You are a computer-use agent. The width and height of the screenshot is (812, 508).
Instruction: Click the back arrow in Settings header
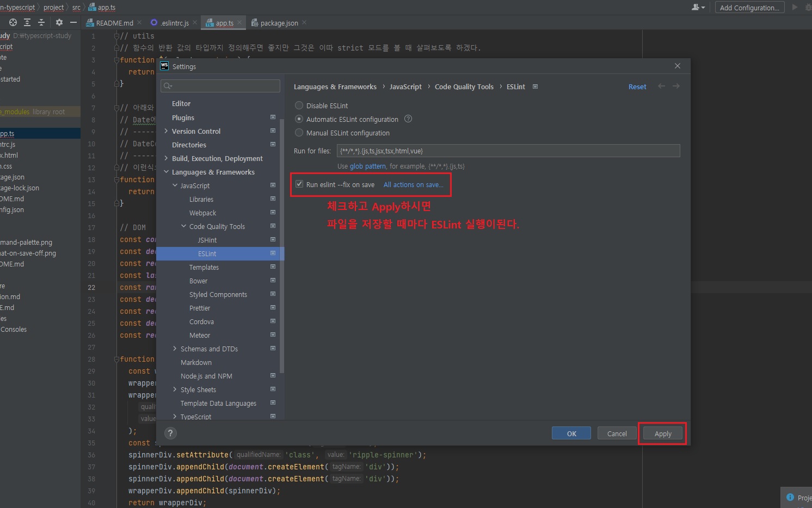pos(661,86)
